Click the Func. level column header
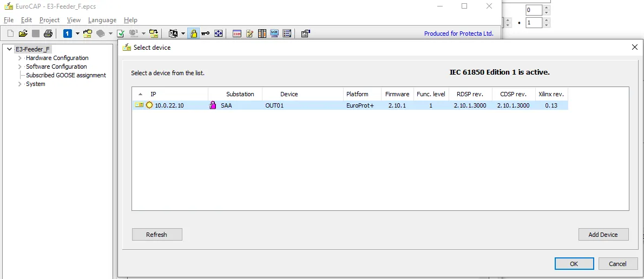 click(431, 94)
